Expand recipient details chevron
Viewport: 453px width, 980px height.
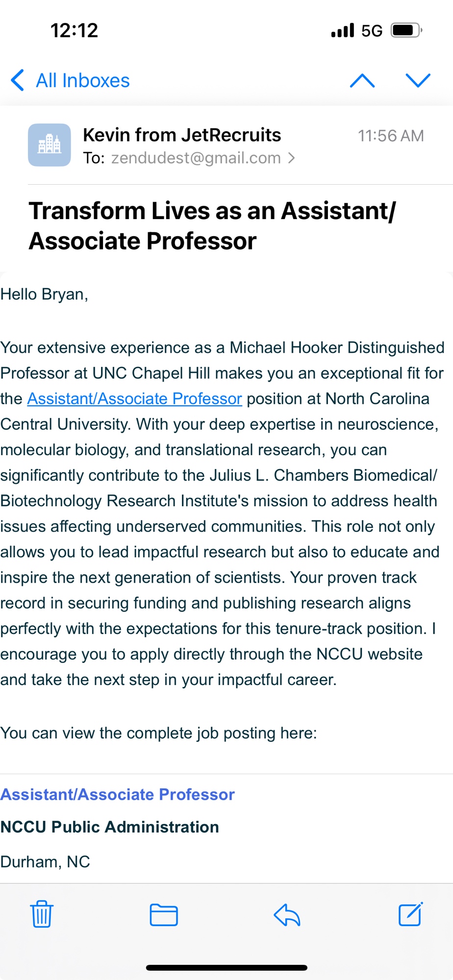[292, 158]
